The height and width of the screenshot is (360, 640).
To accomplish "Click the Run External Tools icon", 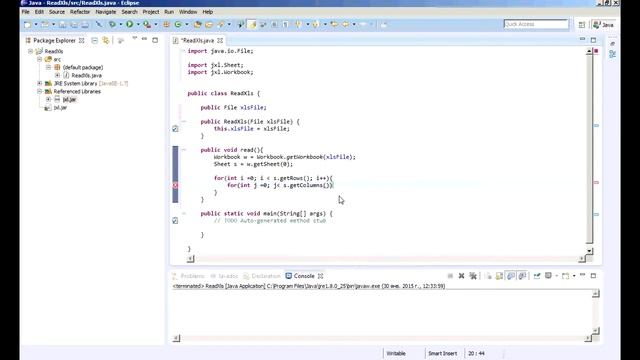I will click(147, 24).
